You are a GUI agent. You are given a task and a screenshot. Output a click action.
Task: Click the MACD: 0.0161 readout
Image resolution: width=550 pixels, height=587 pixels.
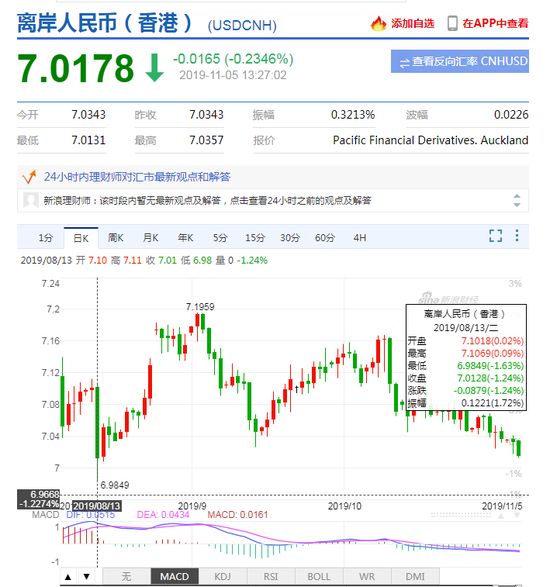tap(238, 515)
